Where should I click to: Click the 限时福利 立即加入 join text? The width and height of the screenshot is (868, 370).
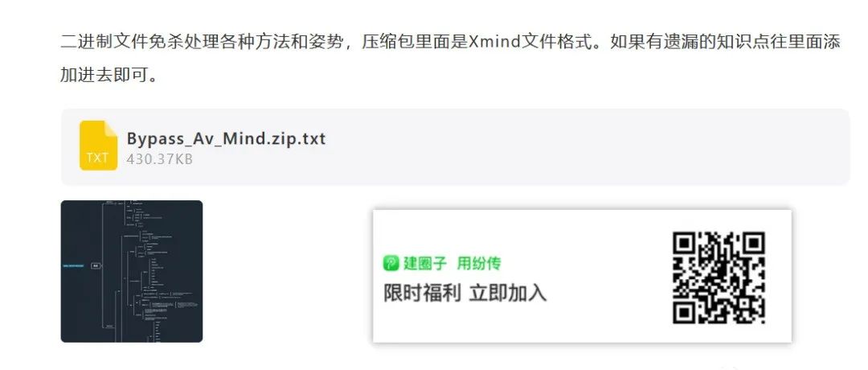click(x=465, y=293)
